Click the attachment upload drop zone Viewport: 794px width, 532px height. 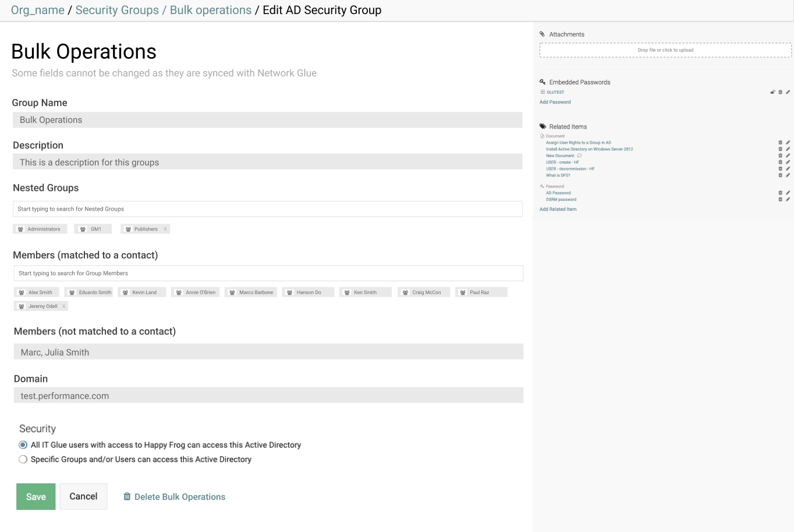(x=665, y=50)
